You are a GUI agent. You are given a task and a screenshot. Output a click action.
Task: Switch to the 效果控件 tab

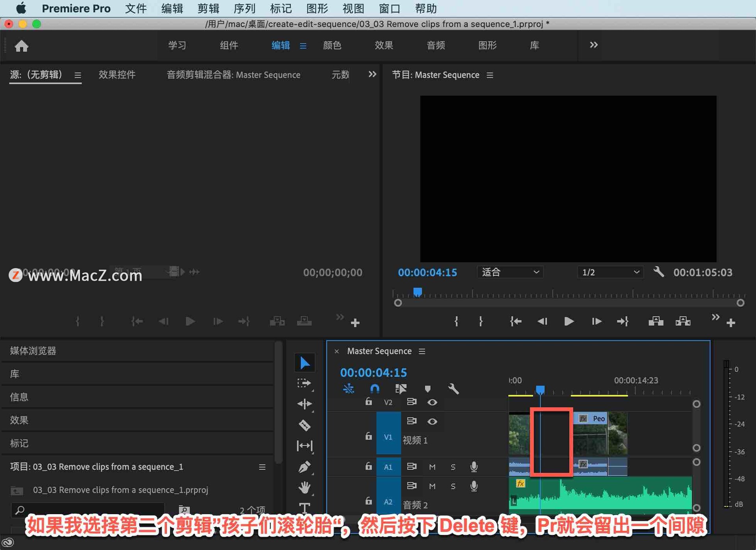[x=117, y=75]
